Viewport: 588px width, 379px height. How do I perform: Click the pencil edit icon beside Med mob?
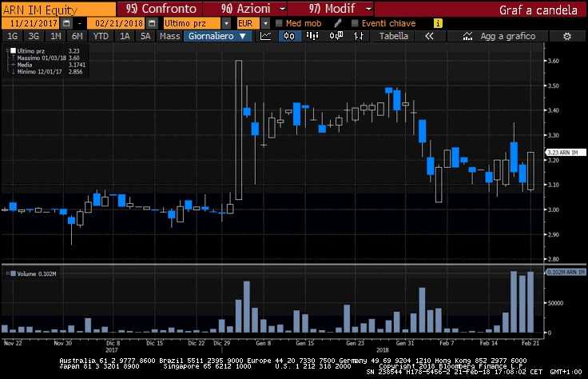(x=337, y=23)
